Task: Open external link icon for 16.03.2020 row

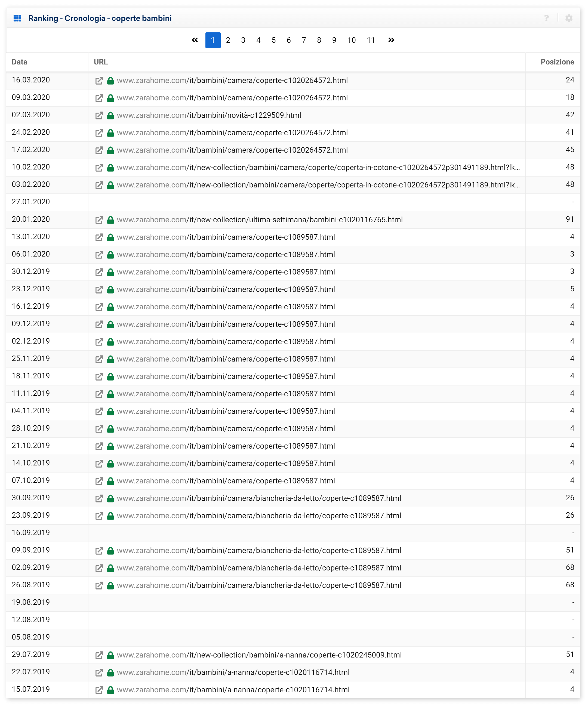Action: coord(99,81)
